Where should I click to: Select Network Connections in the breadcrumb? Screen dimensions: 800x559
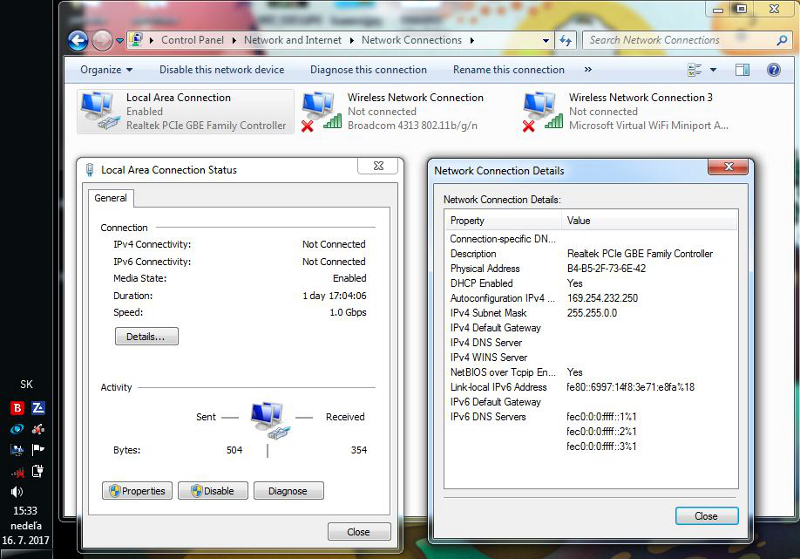click(411, 40)
